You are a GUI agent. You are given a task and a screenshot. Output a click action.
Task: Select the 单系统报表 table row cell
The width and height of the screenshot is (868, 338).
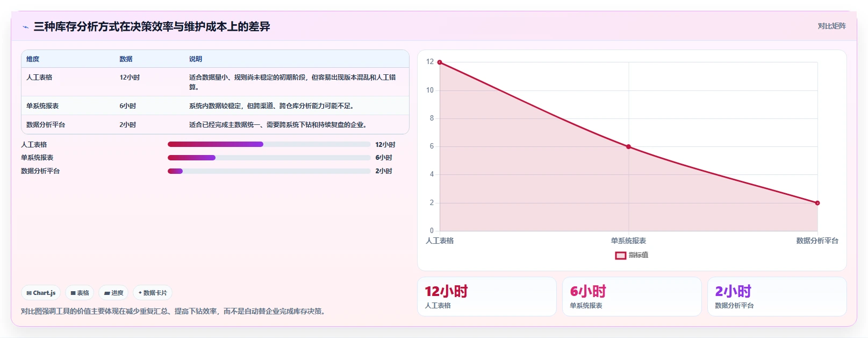pyautogui.click(x=42, y=106)
